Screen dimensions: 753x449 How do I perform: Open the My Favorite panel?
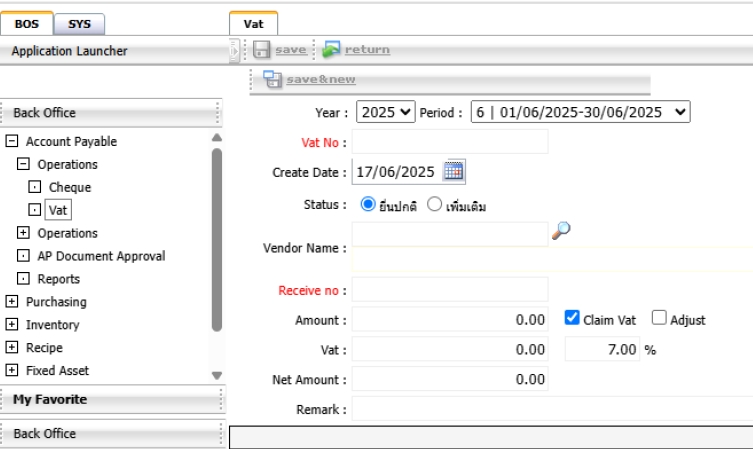click(x=50, y=399)
